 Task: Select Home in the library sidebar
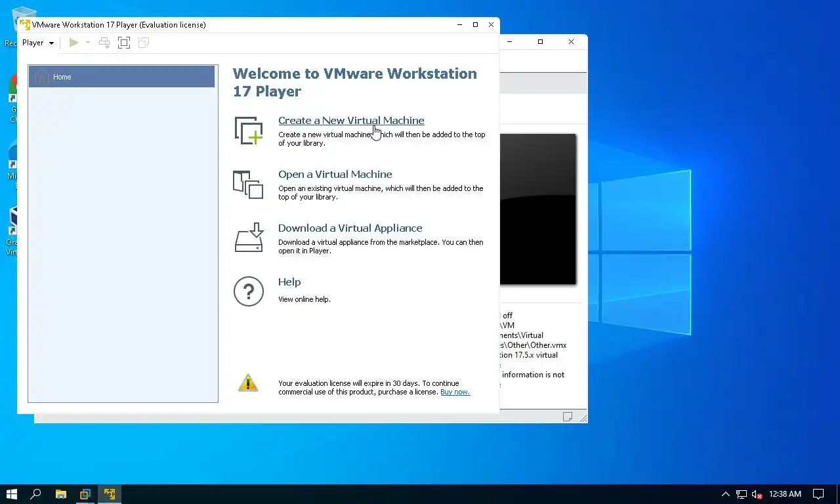click(121, 77)
